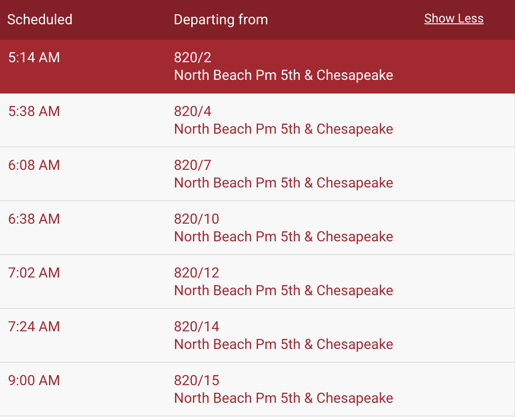Click North Beach stop under 820/15
515x420 pixels.
point(284,398)
